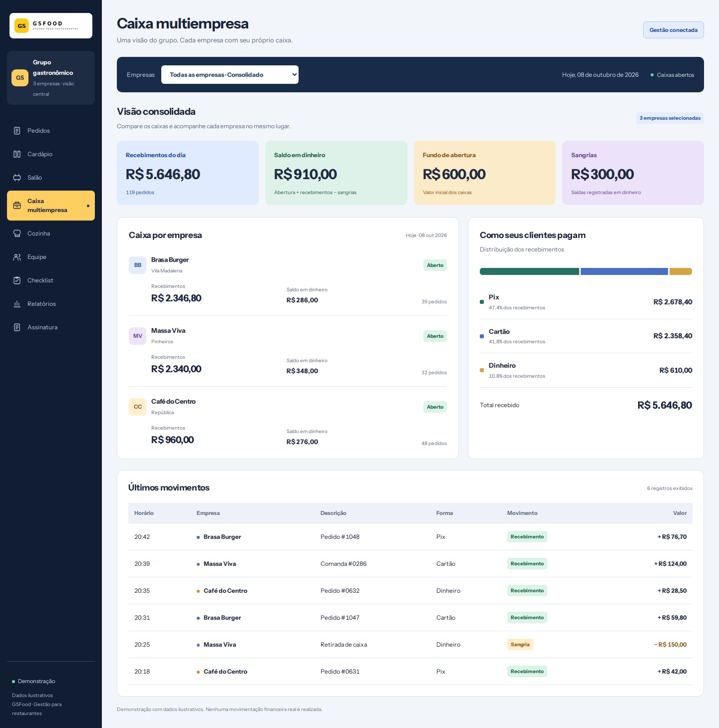Screen dimensions: 719x728
Task: Navigate to Relatórios
Action: click(x=51, y=304)
